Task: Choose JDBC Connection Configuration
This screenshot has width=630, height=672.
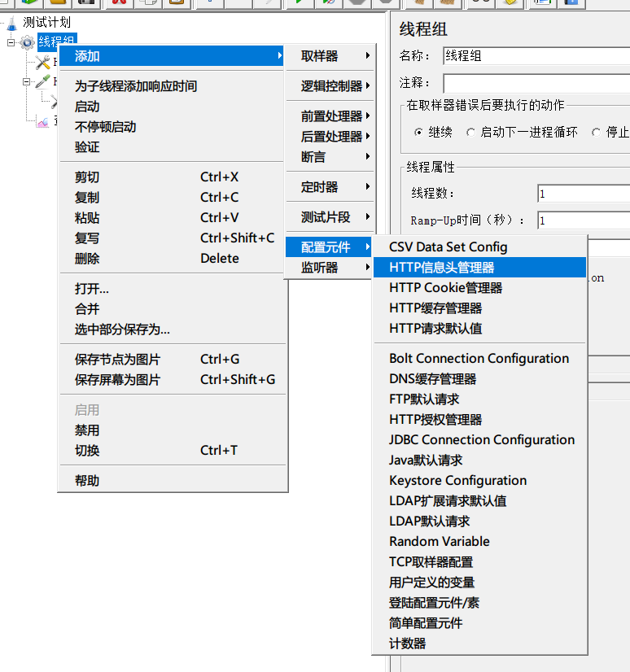Action: pos(479,439)
